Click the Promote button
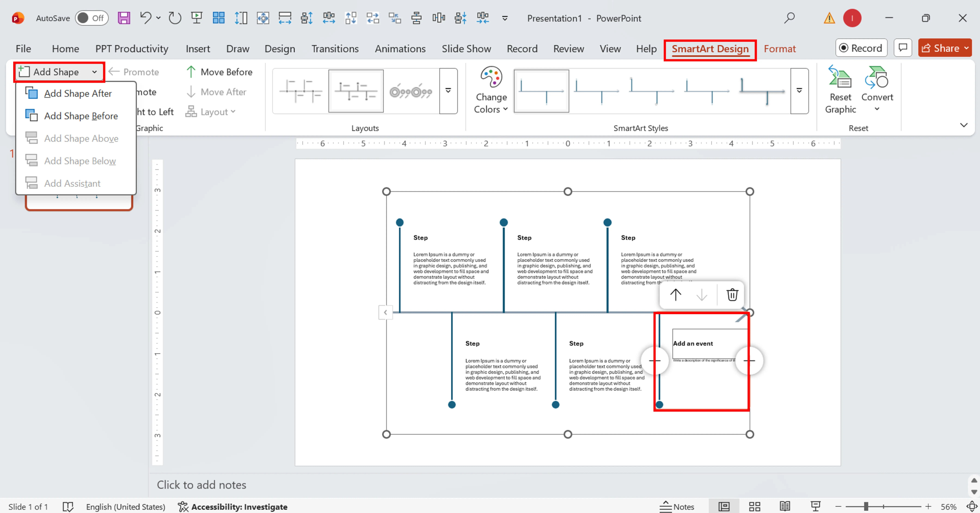980x513 pixels. click(x=134, y=72)
